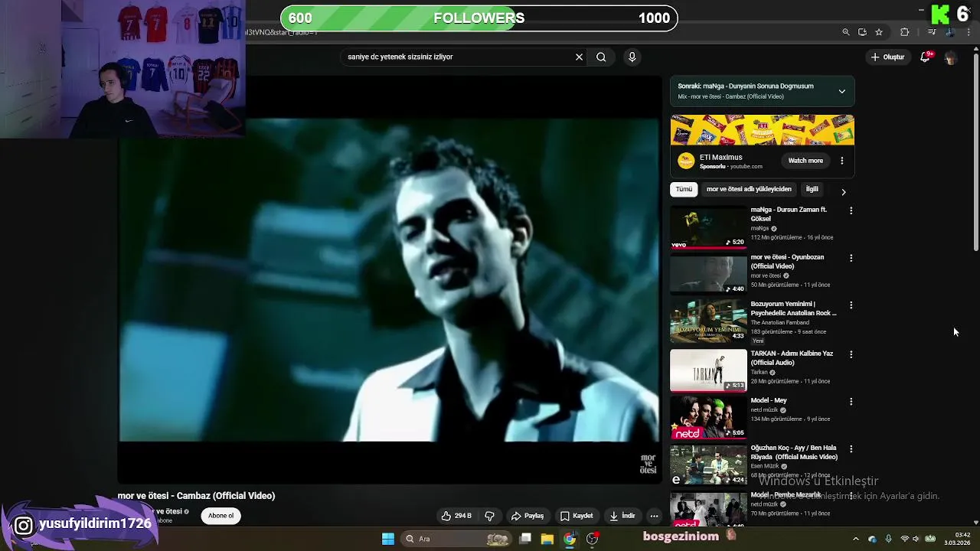Open menu for Bozuyorum Yeminimi video
Image resolution: width=980 pixels, height=551 pixels.
[851, 305]
